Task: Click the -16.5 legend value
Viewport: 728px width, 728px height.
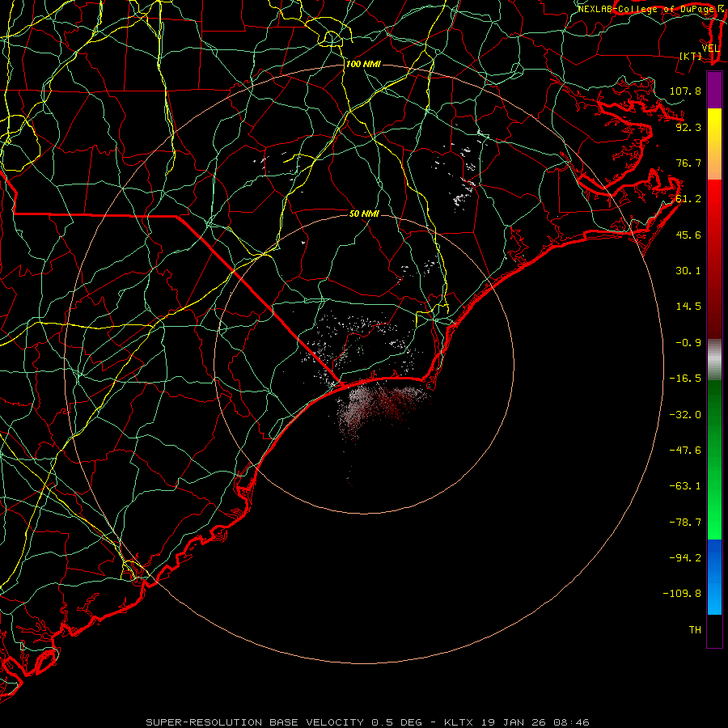Action: (x=685, y=379)
